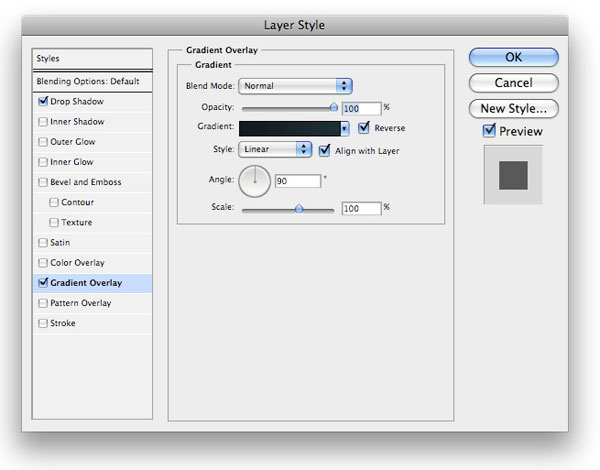The width and height of the screenshot is (600, 470).
Task: Uncheck the Preview checkbox
Action: click(x=489, y=131)
